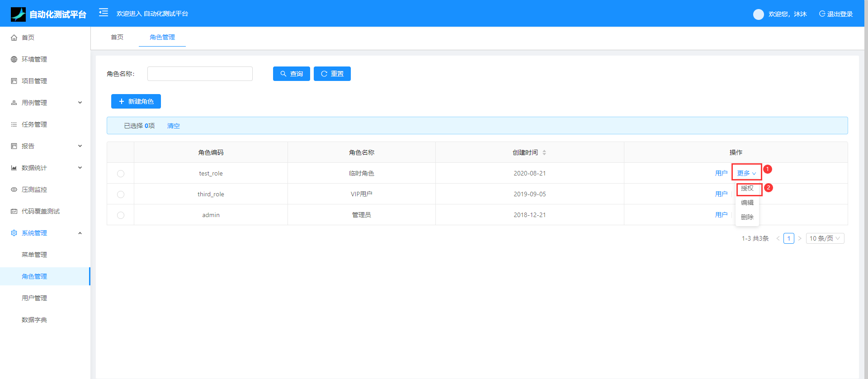
Task: Click the eye icon for 压测监控
Action: 14,189
